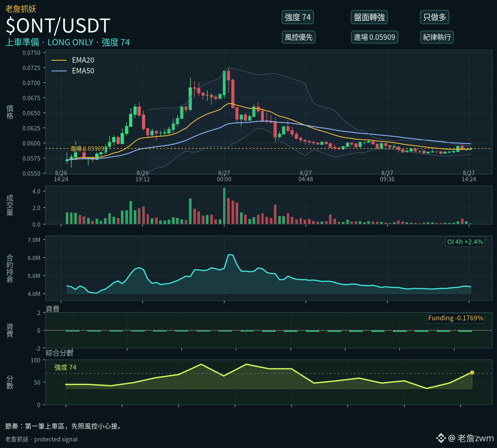
Task: Click the 紀律執行 badge
Action: pos(437,37)
